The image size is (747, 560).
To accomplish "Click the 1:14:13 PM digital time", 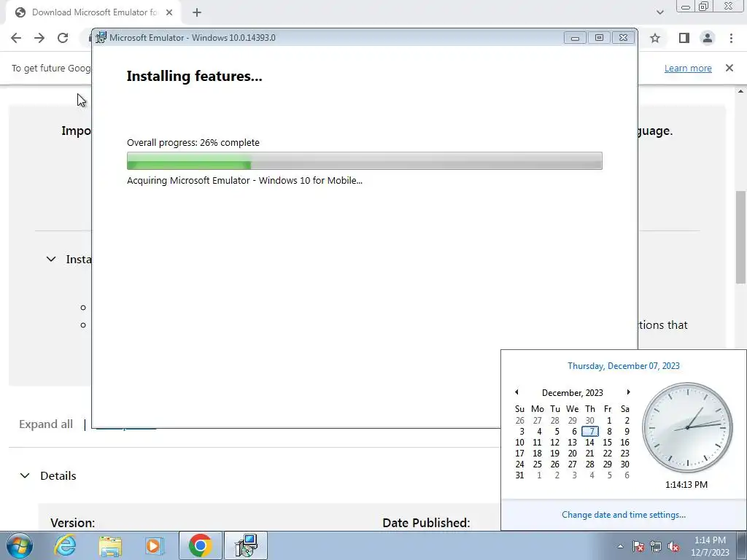I will tap(686, 485).
